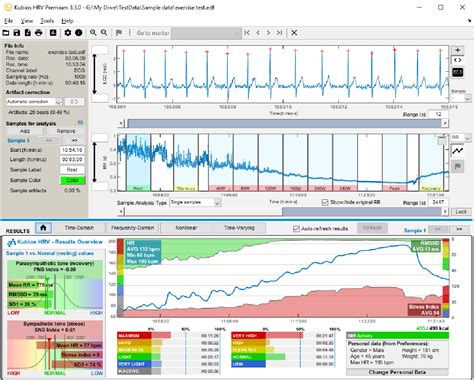Click the flag marker toolbar icon

[119, 33]
